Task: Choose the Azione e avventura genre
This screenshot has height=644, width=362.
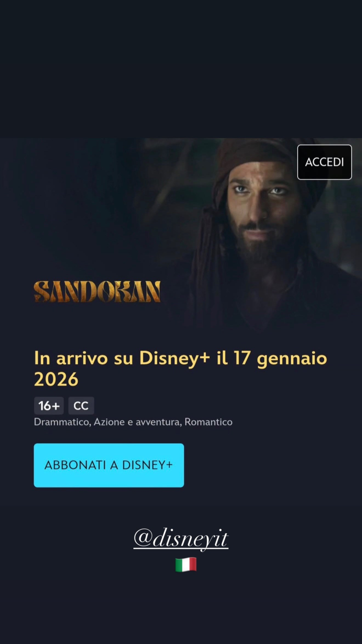Action: (x=138, y=422)
